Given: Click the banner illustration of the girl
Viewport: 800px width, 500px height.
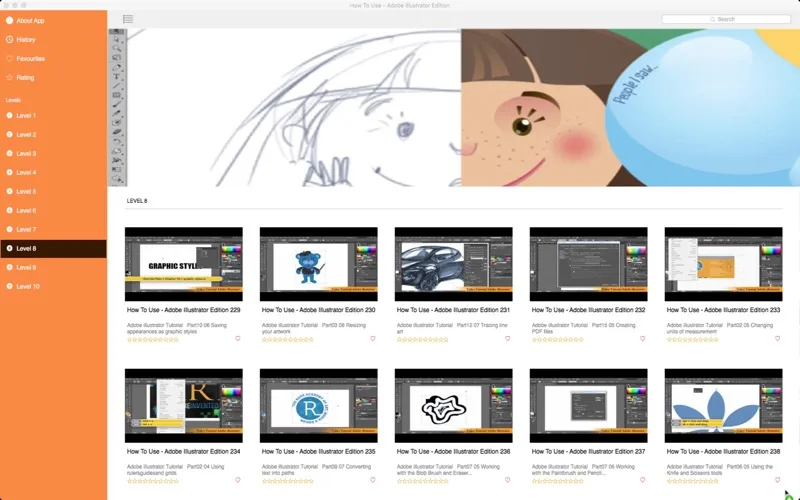Looking at the screenshot, I should [454, 108].
